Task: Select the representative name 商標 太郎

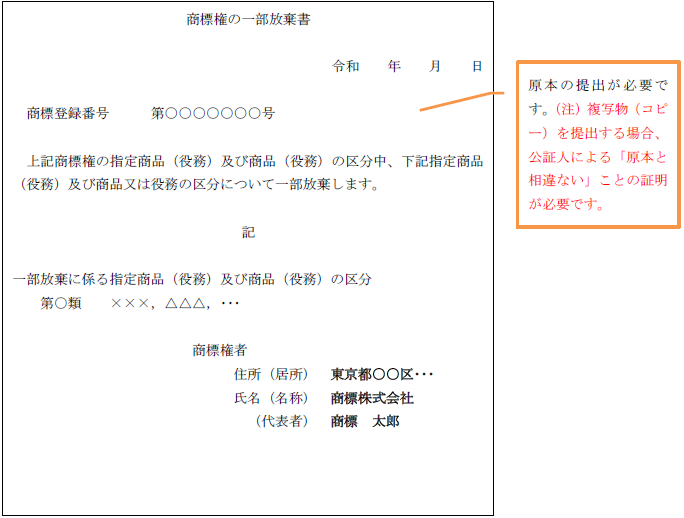Action: pyautogui.click(x=365, y=421)
